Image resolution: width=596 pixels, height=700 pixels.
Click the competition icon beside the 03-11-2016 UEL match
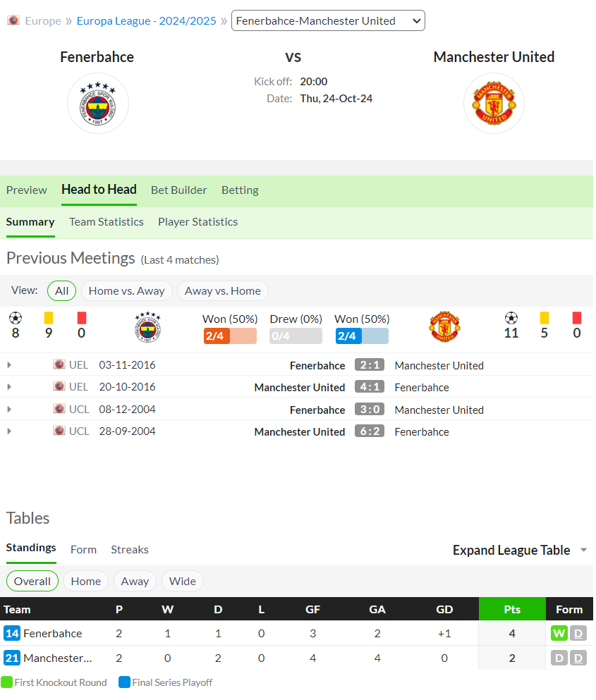(x=59, y=366)
